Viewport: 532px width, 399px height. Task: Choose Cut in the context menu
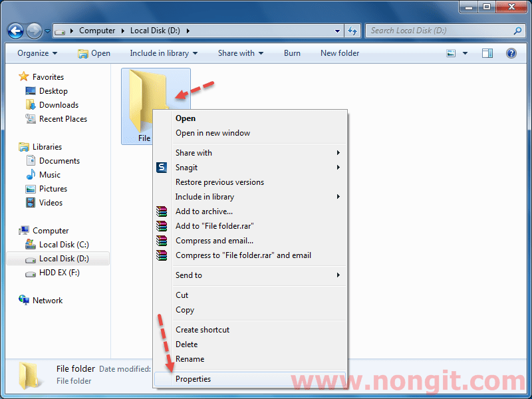251,295
